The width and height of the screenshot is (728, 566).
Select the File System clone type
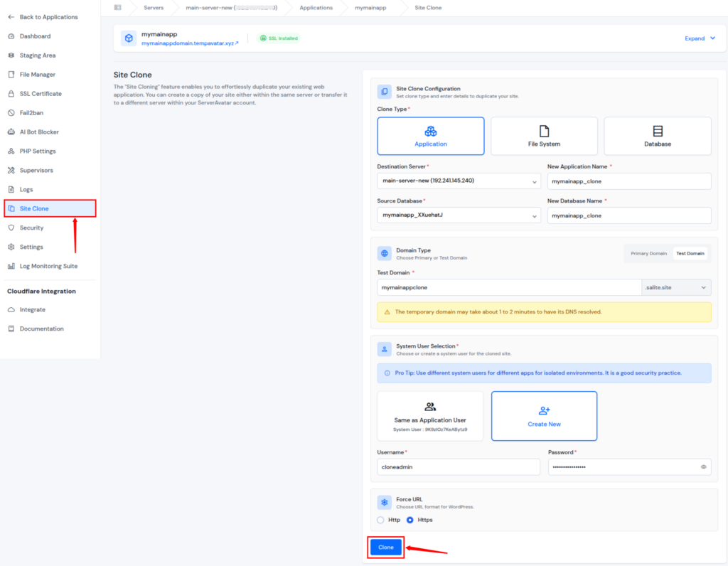click(544, 135)
